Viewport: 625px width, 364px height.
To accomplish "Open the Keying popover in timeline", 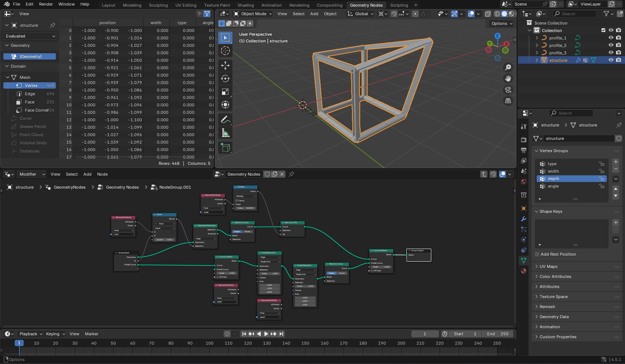I will pos(55,334).
